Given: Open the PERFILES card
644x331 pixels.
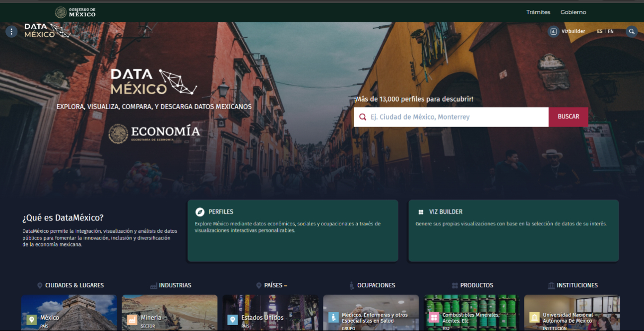Looking at the screenshot, I should click(x=293, y=231).
